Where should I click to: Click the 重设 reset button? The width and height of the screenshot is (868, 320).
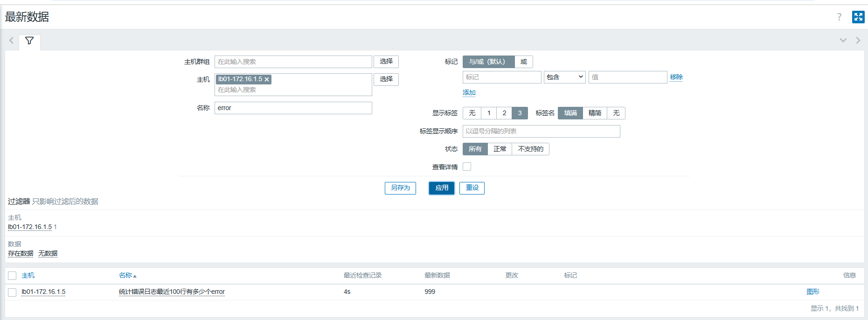(x=472, y=188)
